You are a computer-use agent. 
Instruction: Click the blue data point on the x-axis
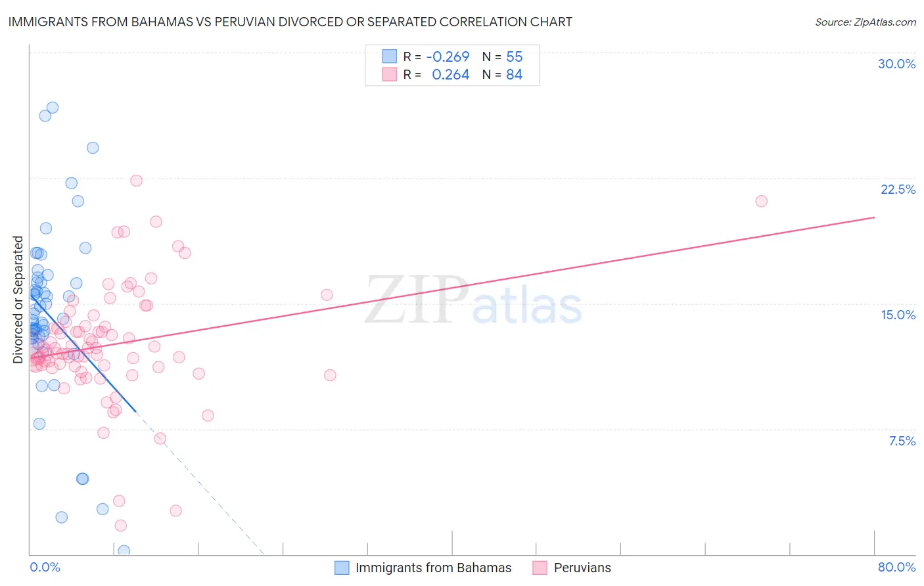[124, 551]
